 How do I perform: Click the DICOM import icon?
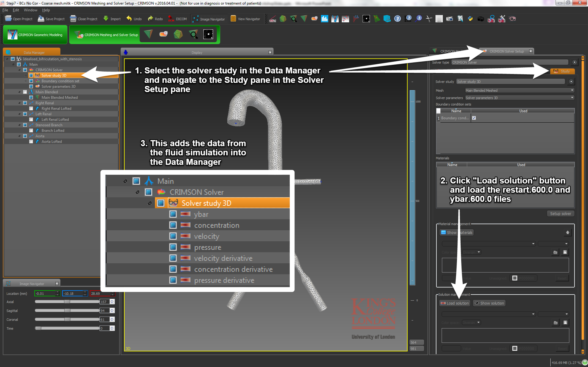point(177,19)
